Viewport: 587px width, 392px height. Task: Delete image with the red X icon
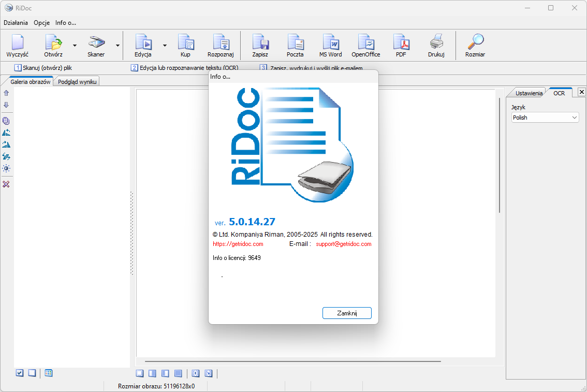click(x=6, y=184)
